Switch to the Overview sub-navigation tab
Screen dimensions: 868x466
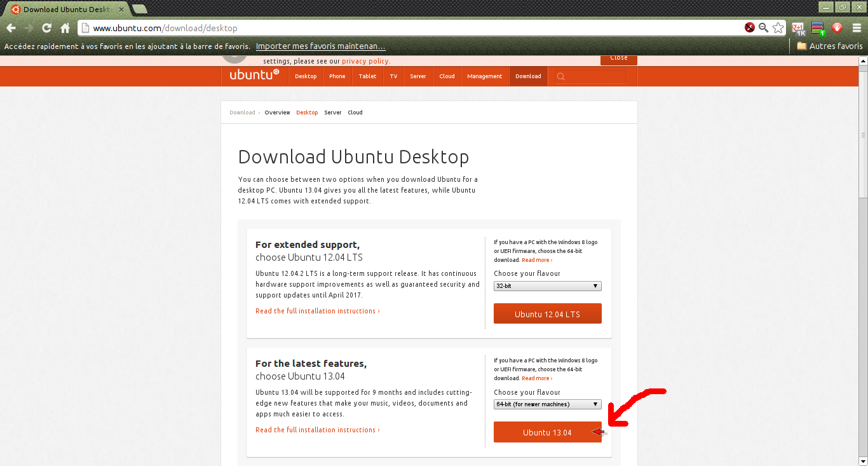pyautogui.click(x=277, y=113)
